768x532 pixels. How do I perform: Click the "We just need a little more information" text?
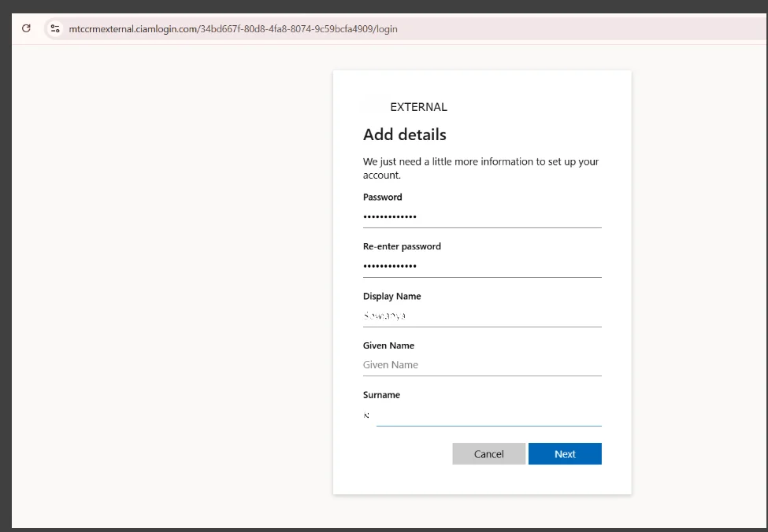pyautogui.click(x=480, y=168)
